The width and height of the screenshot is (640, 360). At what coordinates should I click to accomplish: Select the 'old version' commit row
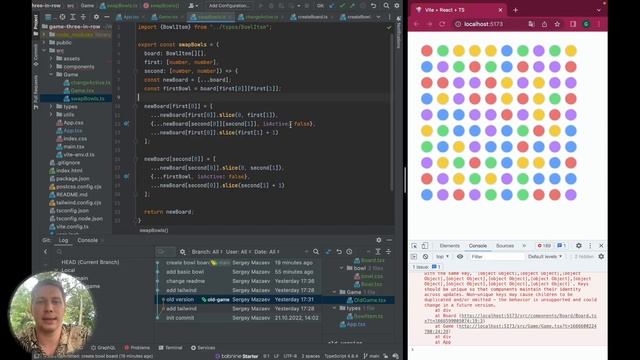(x=238, y=300)
